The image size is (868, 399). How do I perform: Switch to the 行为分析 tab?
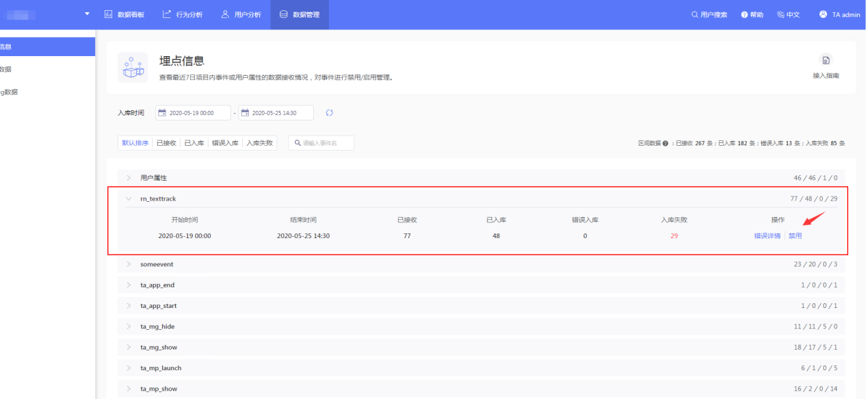(x=183, y=14)
